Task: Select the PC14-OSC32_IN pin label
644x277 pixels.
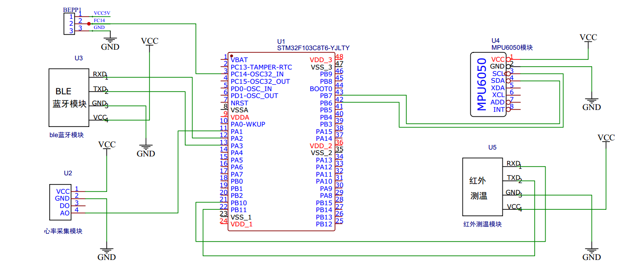Action: [x=257, y=74]
